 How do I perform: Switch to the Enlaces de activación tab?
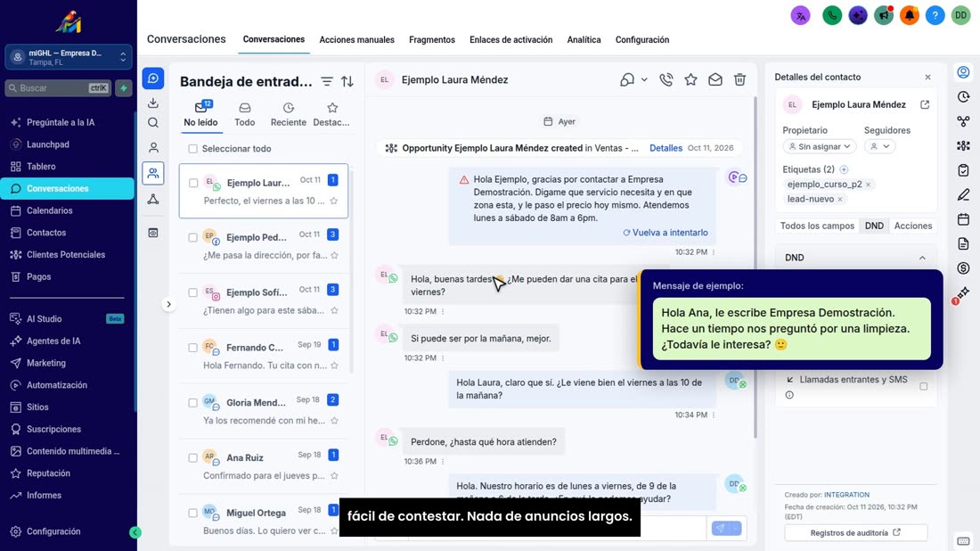[x=510, y=39]
